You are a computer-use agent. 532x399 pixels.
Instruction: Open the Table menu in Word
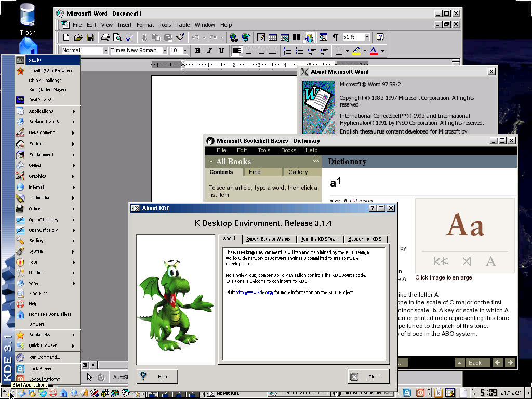point(183,25)
